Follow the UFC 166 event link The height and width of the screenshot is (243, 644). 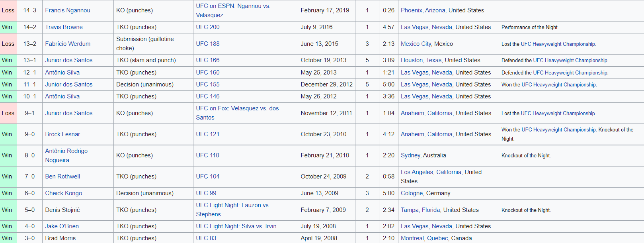208,60
